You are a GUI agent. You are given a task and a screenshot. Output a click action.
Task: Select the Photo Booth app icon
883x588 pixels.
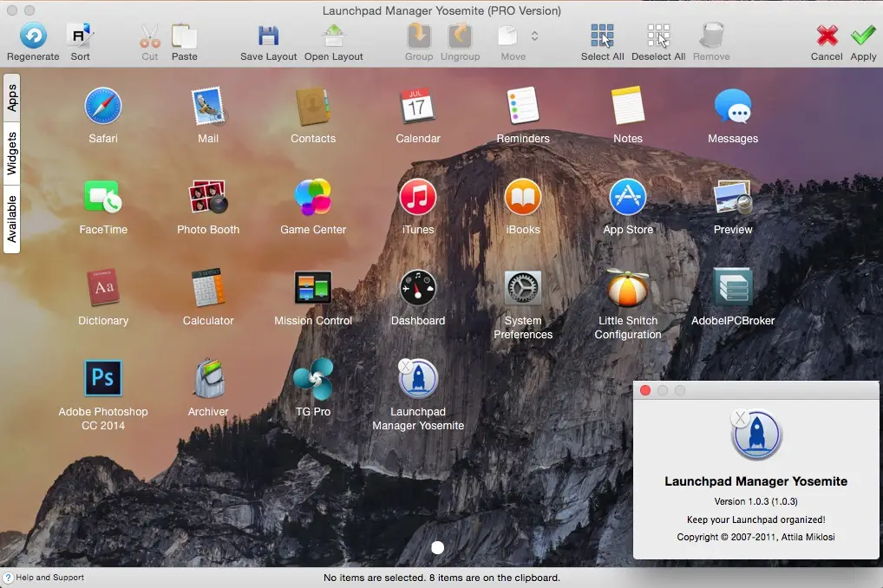[x=208, y=197]
